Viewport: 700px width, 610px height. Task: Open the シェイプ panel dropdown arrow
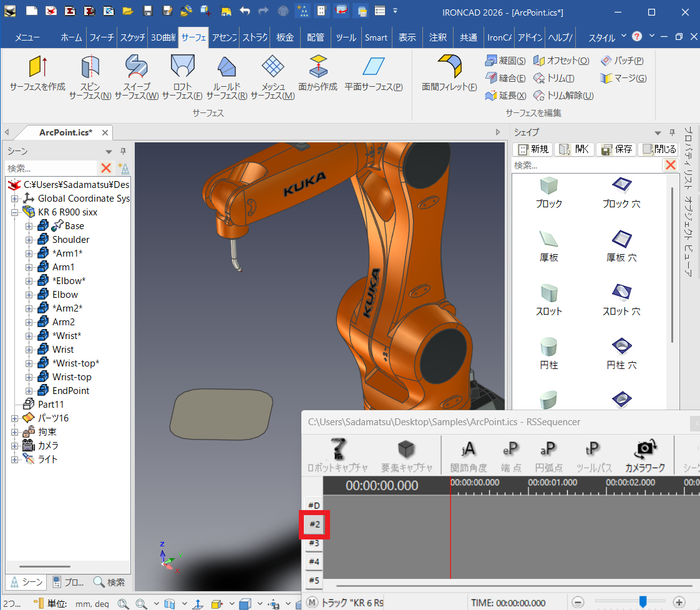(658, 133)
